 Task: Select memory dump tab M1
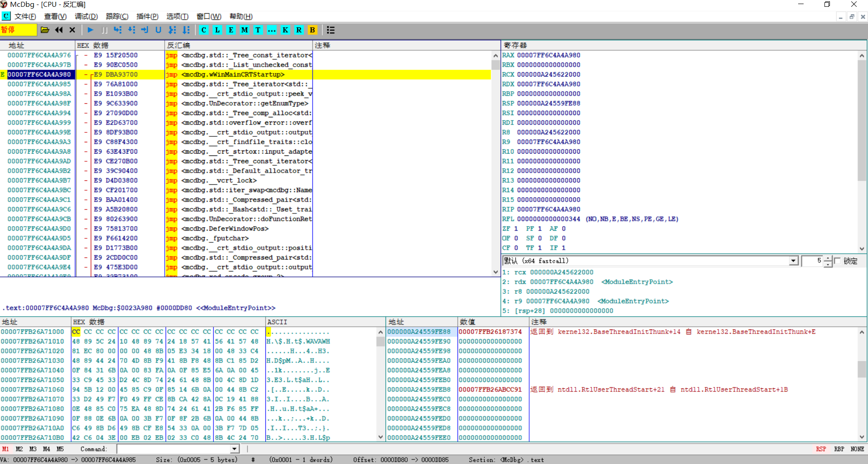(x=5, y=449)
